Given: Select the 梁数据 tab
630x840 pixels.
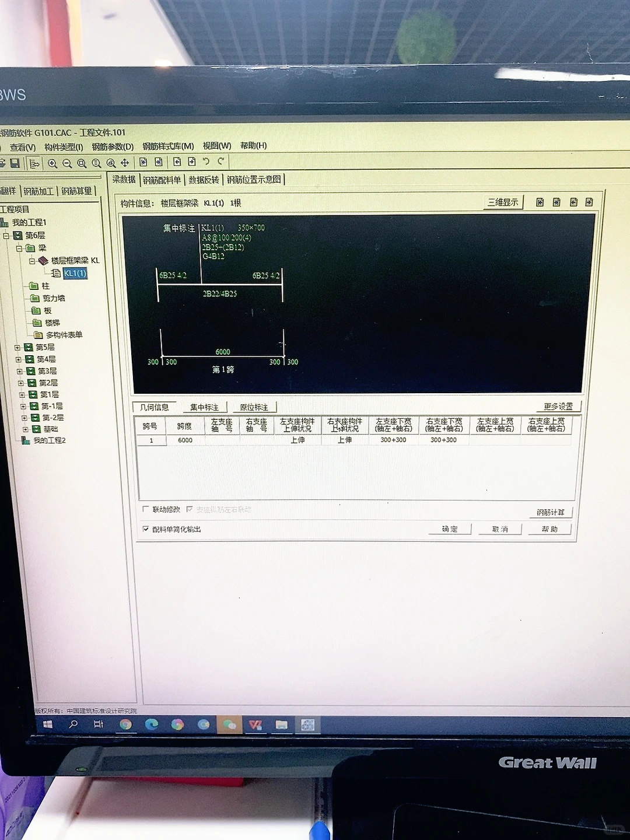Looking at the screenshot, I should 124,179.
